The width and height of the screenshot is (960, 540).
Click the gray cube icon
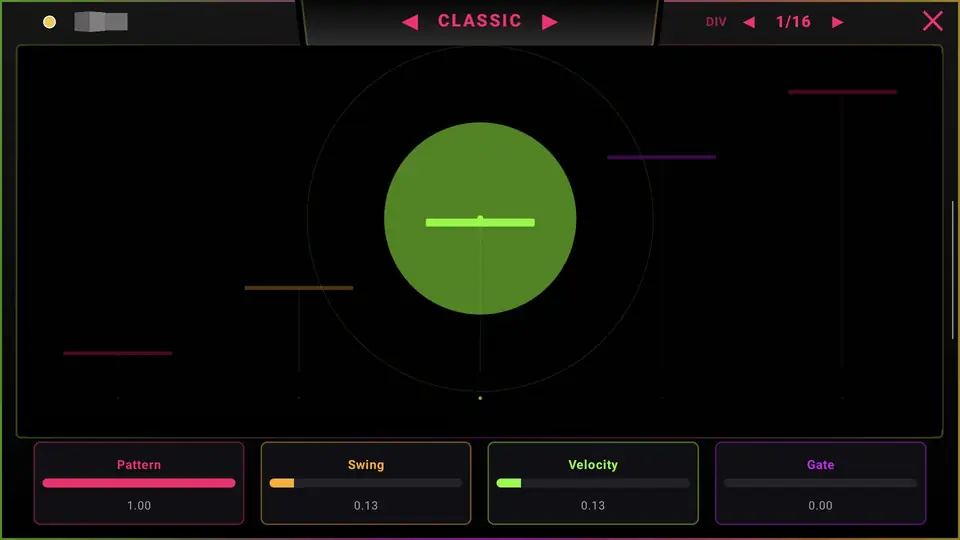[x=101, y=21]
